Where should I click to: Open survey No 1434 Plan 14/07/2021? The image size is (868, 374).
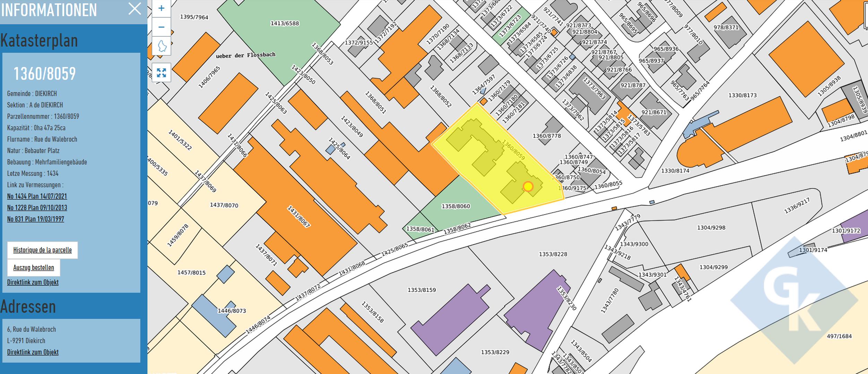(37, 196)
